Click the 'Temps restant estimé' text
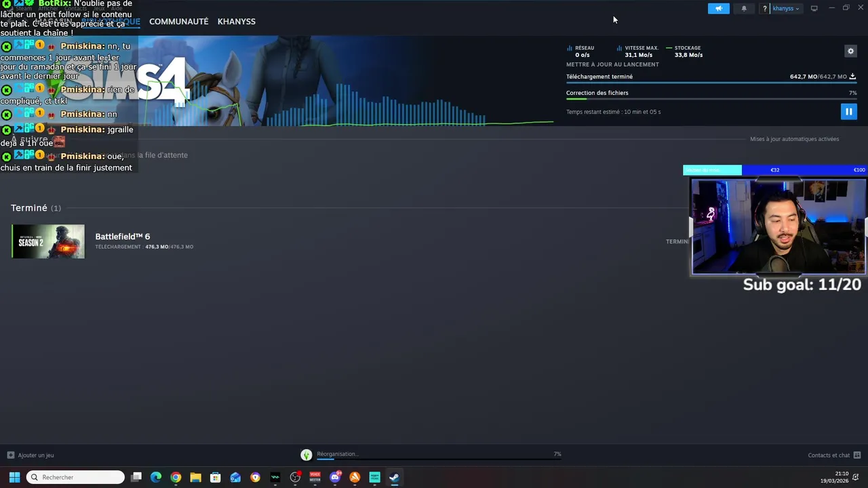This screenshot has width=868, height=488. (614, 112)
